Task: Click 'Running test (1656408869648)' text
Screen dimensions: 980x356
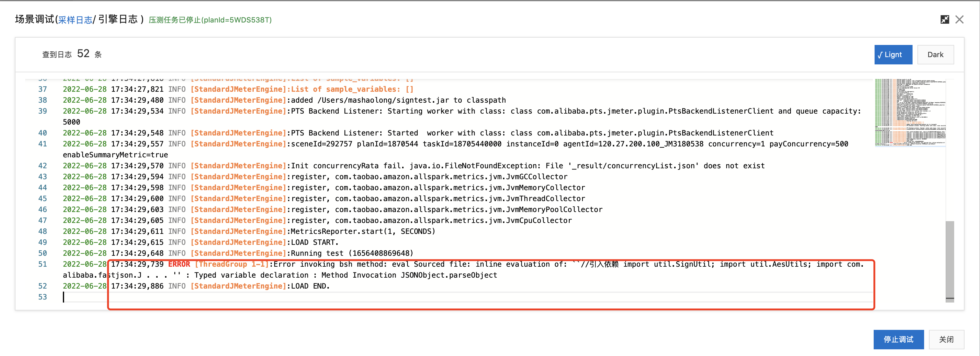Action: (352, 253)
